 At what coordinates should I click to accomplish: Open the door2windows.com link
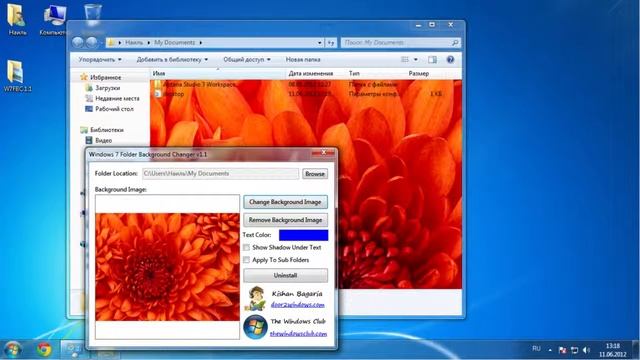(x=298, y=305)
